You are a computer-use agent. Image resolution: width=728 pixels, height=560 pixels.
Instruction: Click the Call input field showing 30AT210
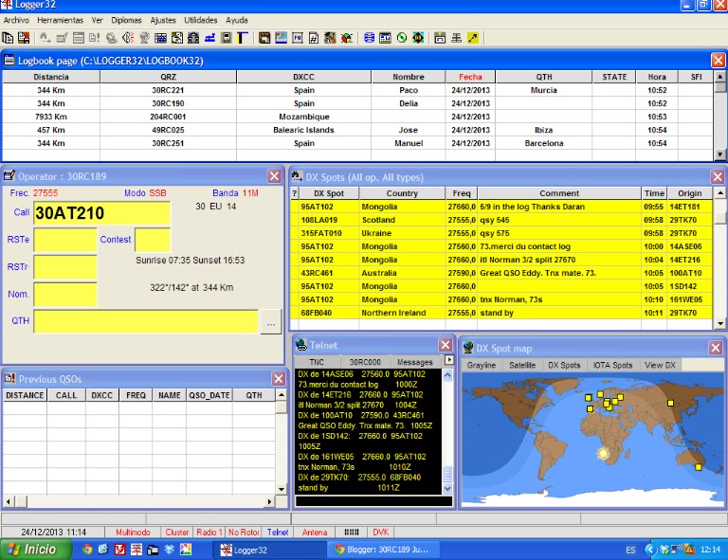click(101, 213)
